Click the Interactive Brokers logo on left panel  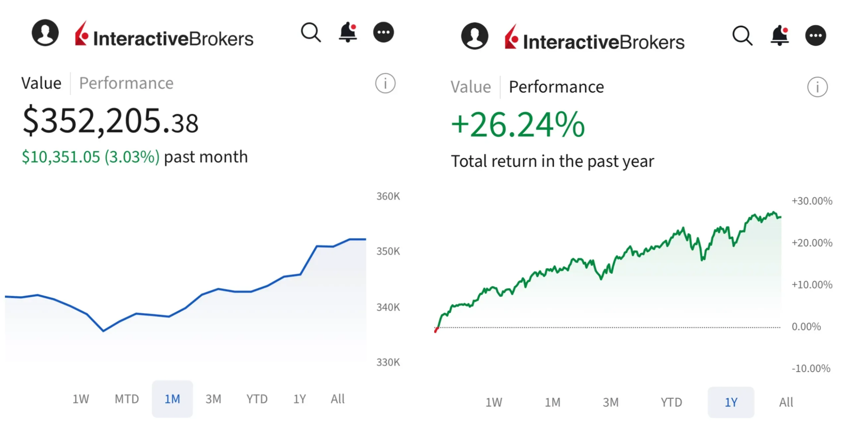click(164, 36)
